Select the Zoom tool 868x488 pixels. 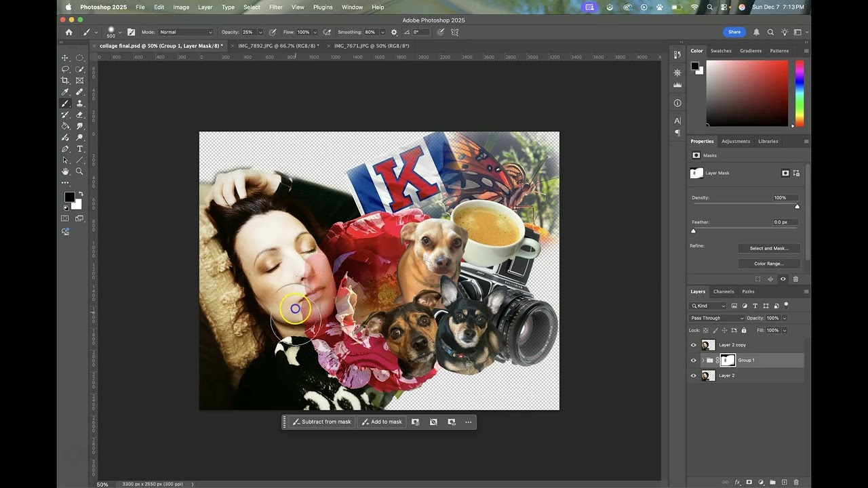[79, 171]
